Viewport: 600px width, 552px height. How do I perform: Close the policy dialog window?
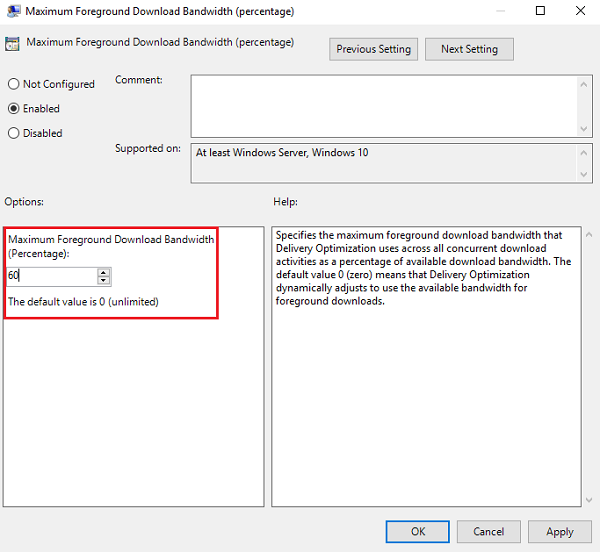(x=580, y=11)
